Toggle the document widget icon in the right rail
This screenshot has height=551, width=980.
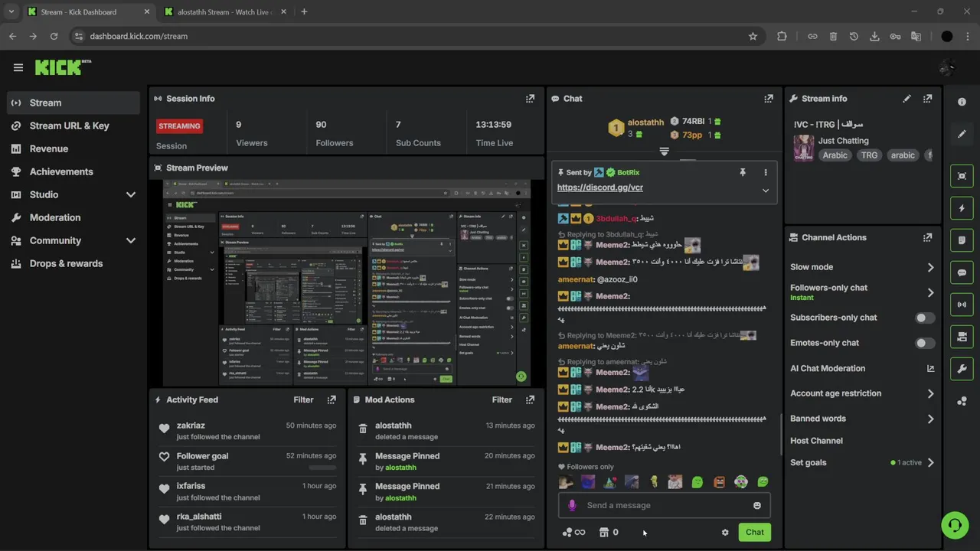(962, 240)
